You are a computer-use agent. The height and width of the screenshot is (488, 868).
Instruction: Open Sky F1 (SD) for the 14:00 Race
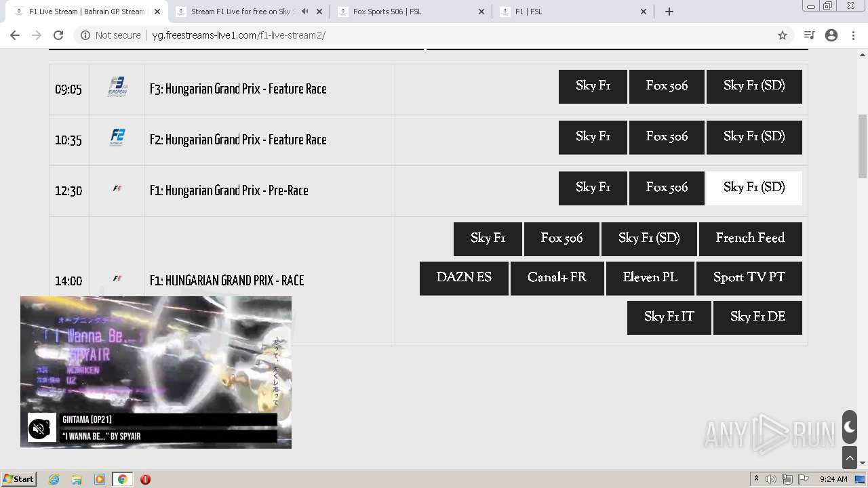click(x=649, y=239)
